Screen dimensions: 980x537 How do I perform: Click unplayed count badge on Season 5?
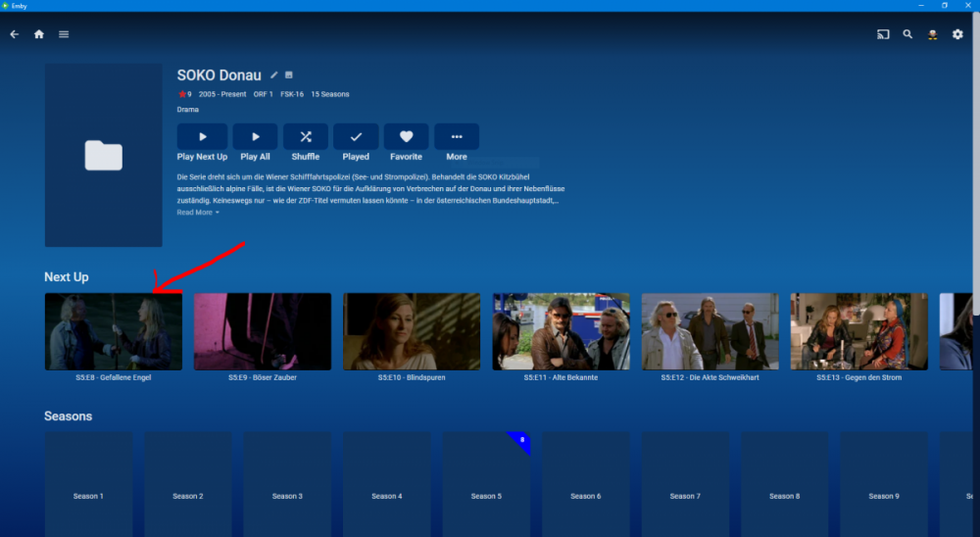[x=522, y=440]
